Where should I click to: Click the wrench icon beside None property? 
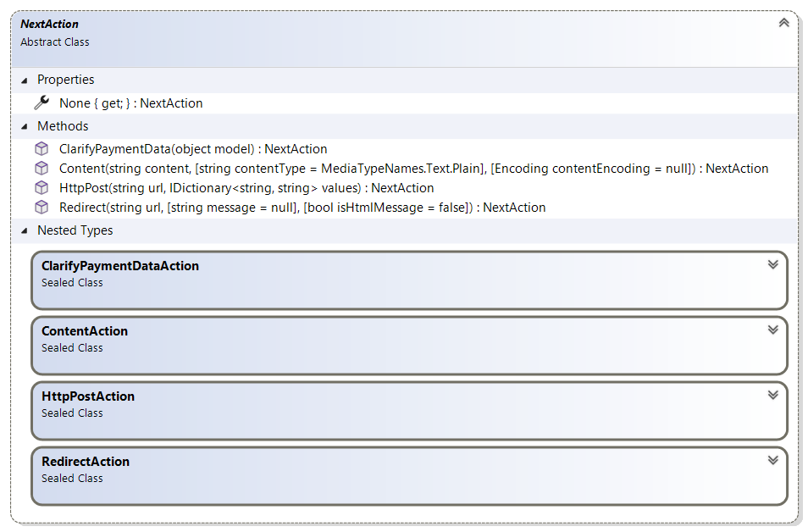tap(42, 103)
